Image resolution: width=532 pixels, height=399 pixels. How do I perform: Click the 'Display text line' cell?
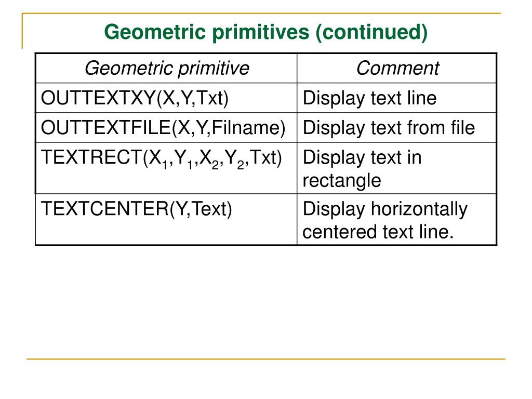pos(397,98)
